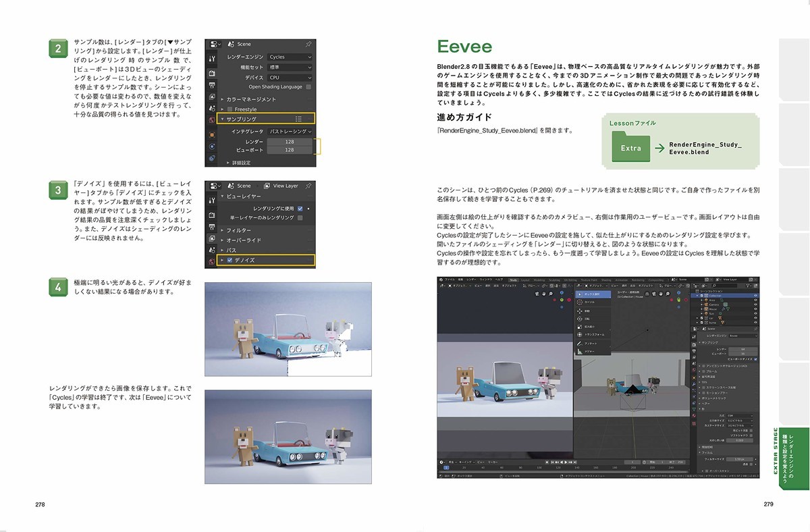Open the Scene tab in the View Layer panel
Image resolution: width=810 pixels, height=532 pixels.
(212, 250)
